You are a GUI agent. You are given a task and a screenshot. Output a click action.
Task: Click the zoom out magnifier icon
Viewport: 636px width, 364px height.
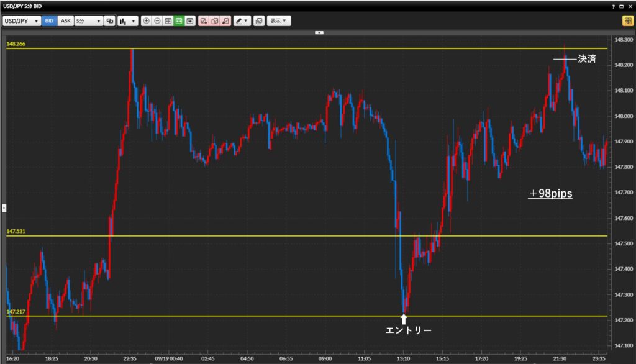coord(157,20)
